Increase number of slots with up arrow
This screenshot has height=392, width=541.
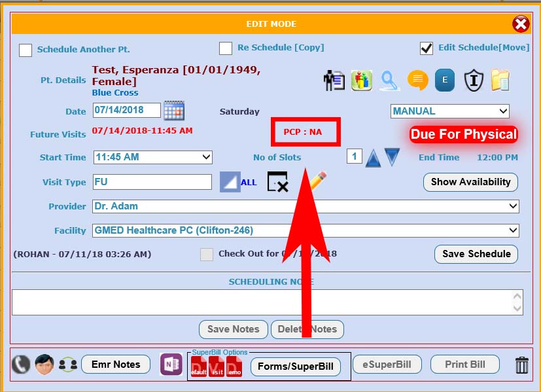[373, 158]
